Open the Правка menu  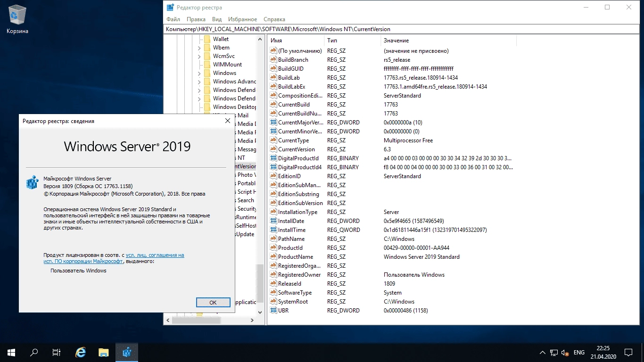196,19
